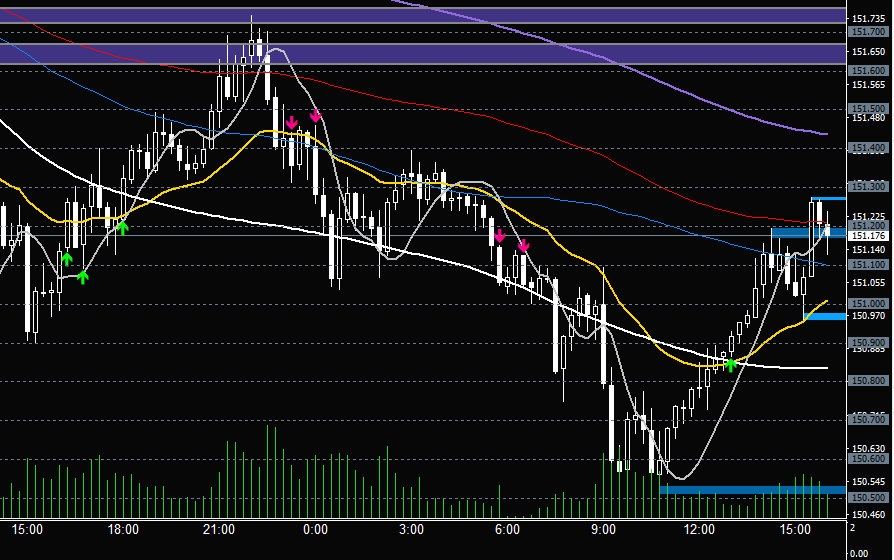Click the 151.600 grid level label
This screenshot has width=894, height=560.
pyautogui.click(x=868, y=71)
